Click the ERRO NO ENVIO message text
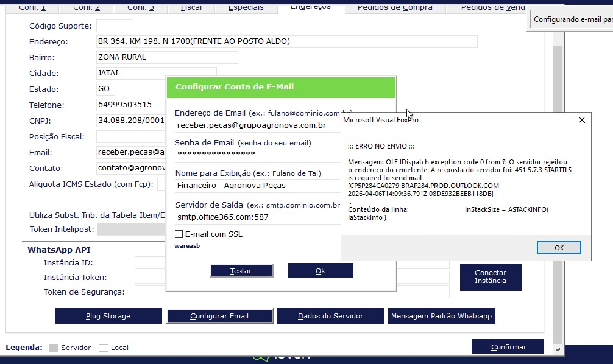The image size is (613, 364). point(381,146)
